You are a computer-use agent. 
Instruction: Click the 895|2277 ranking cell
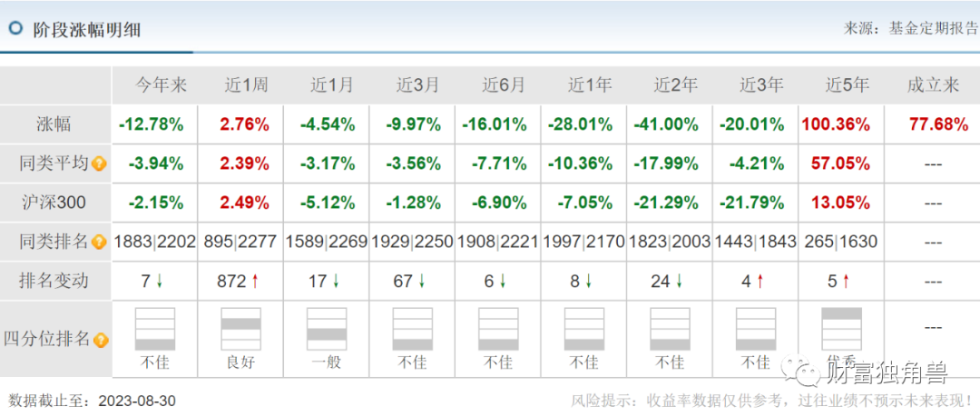click(240, 243)
